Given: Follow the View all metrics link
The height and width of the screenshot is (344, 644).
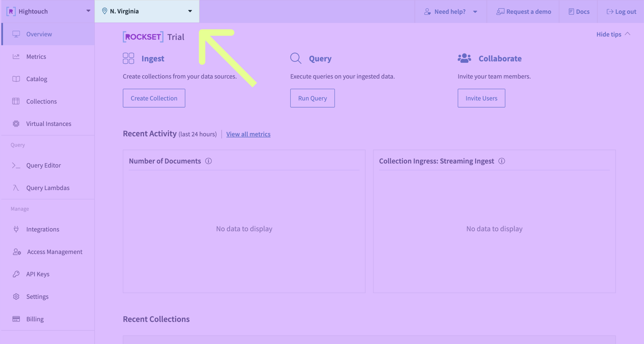Looking at the screenshot, I should (248, 134).
